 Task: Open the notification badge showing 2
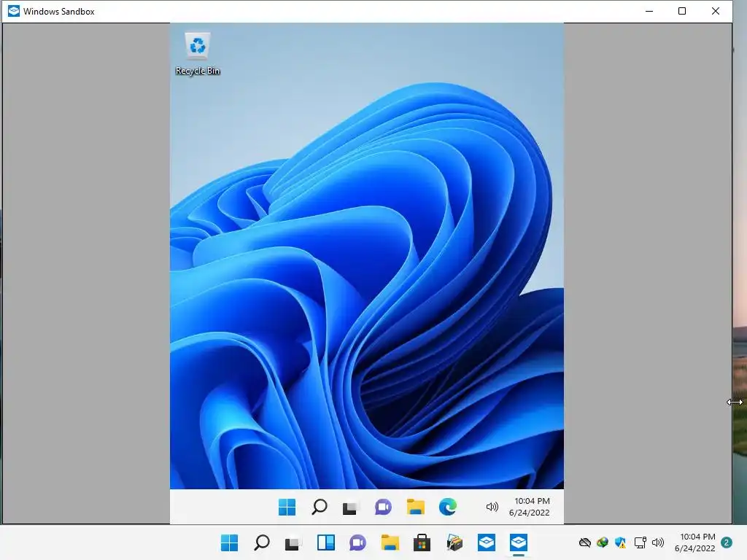(727, 542)
